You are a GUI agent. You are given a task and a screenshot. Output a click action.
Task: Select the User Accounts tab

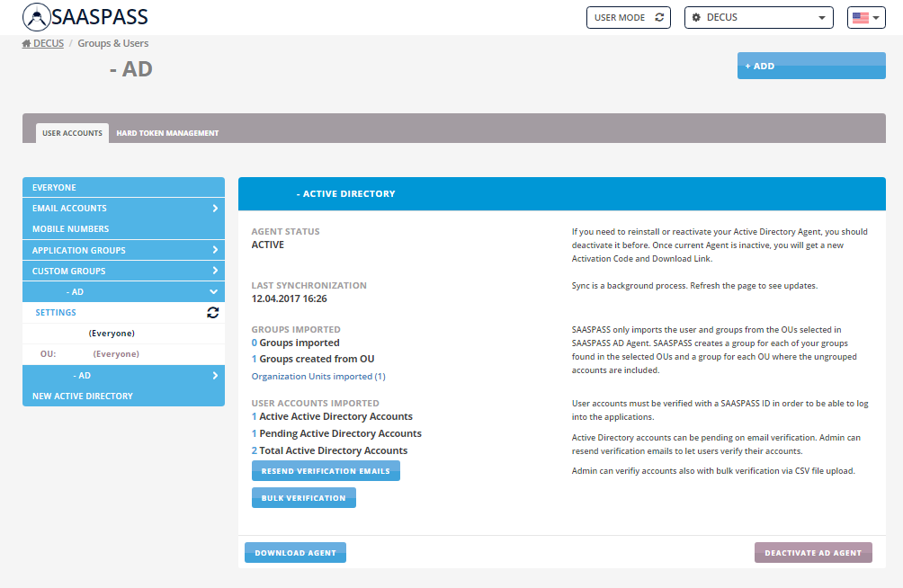coord(72,133)
